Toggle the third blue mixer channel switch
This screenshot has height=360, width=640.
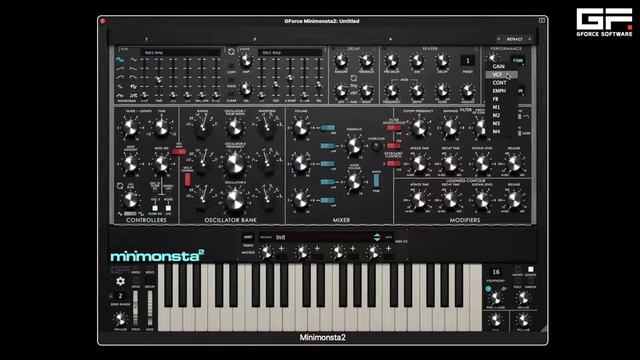click(328, 164)
